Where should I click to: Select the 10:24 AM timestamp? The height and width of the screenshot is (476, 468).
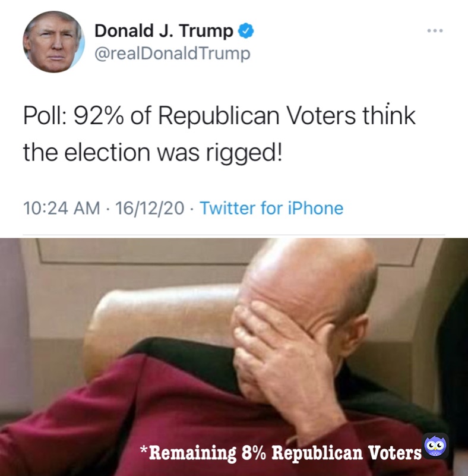(x=61, y=208)
